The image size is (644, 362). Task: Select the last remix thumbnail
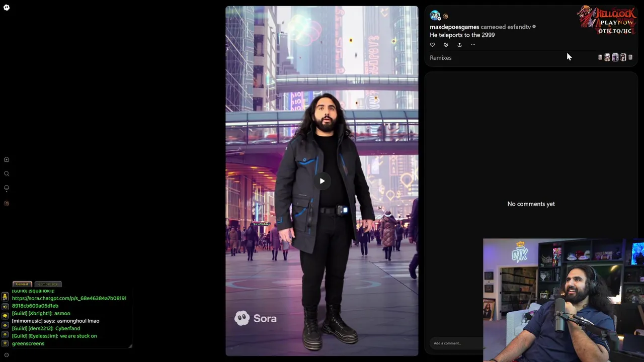(x=630, y=57)
